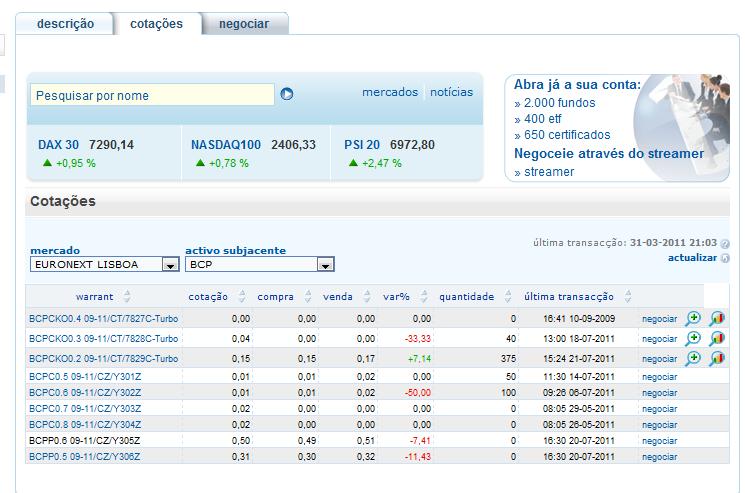Image resolution: width=745 pixels, height=493 pixels.
Task: Open the PSI 20 index link
Action: (x=362, y=145)
